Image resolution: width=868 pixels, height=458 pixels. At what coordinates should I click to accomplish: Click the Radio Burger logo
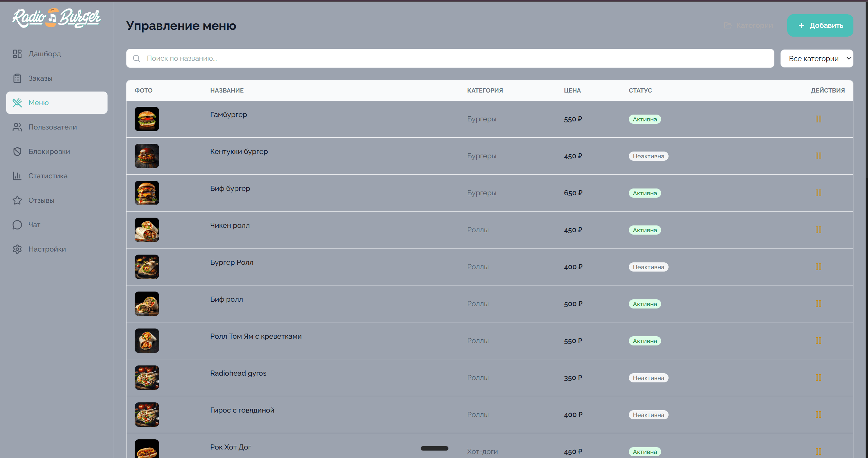click(57, 18)
